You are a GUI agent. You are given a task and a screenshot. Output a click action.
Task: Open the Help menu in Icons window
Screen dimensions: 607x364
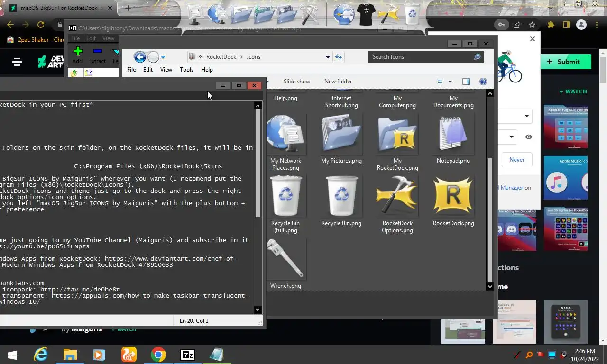[207, 70]
